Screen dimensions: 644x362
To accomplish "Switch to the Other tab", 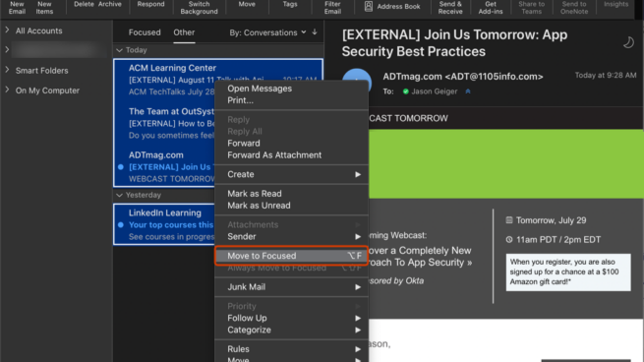I will click(x=184, y=32).
